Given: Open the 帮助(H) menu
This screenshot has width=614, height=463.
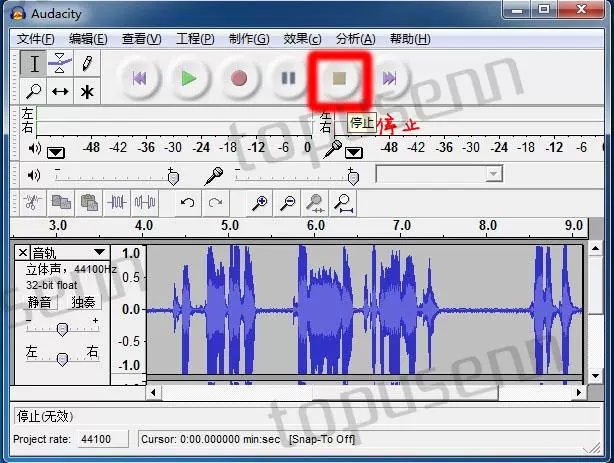Looking at the screenshot, I should coord(410,39).
